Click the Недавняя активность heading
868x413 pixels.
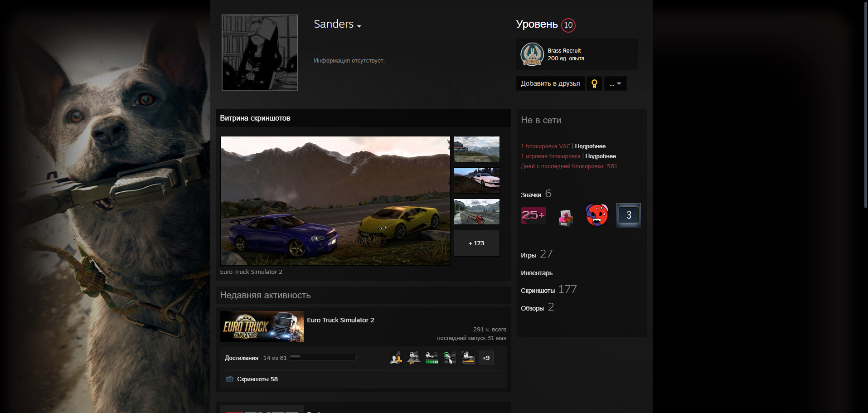point(265,295)
